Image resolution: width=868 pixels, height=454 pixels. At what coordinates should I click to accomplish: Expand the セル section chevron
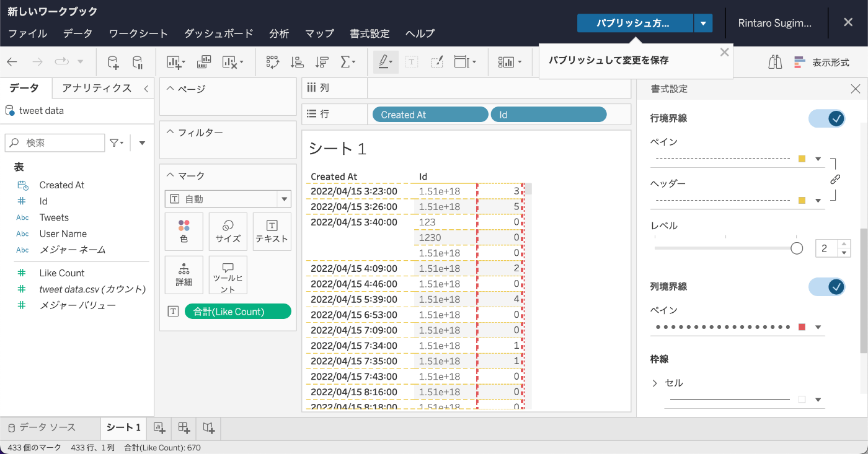(655, 383)
